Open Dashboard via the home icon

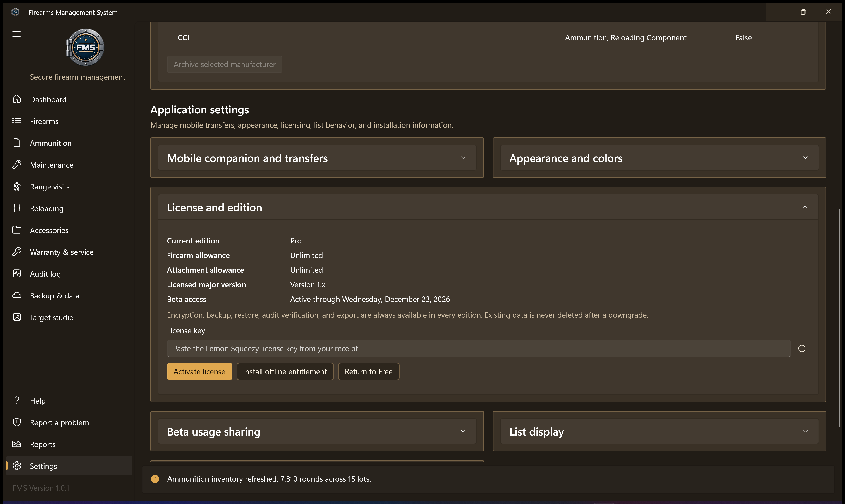(17, 99)
